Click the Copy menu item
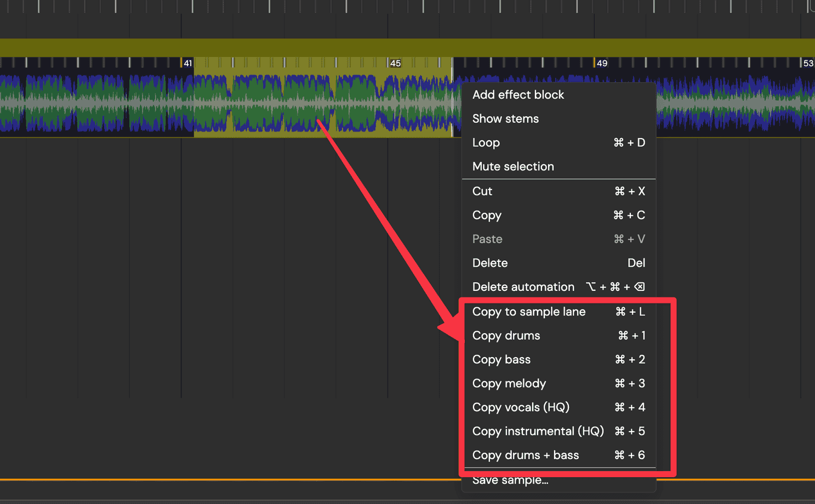This screenshot has width=815, height=504. coord(487,215)
